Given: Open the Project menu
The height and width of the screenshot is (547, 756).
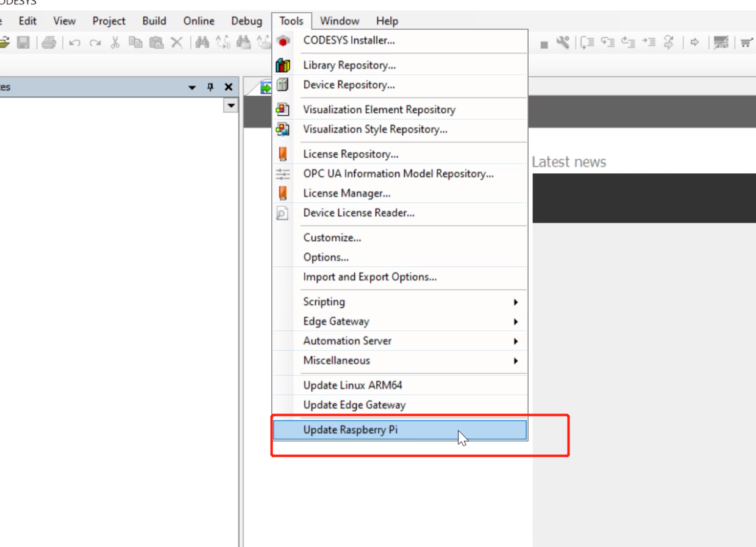Looking at the screenshot, I should pyautogui.click(x=109, y=21).
